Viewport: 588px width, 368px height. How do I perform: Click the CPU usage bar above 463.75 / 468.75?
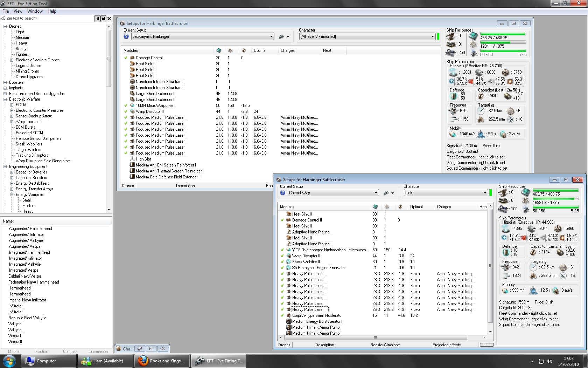555,190
